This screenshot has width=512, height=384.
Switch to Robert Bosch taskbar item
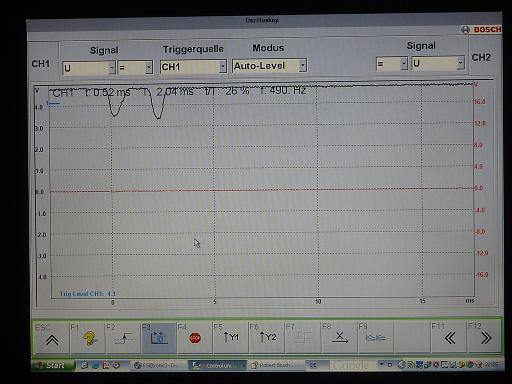coord(276,365)
